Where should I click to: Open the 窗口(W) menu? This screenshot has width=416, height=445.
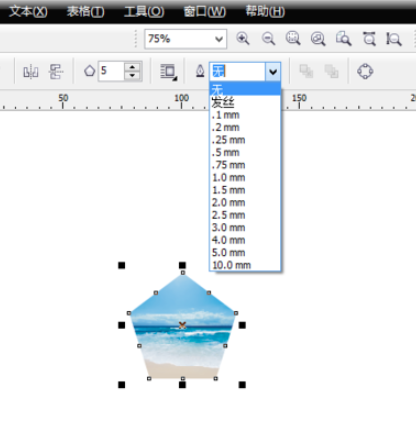(x=205, y=12)
